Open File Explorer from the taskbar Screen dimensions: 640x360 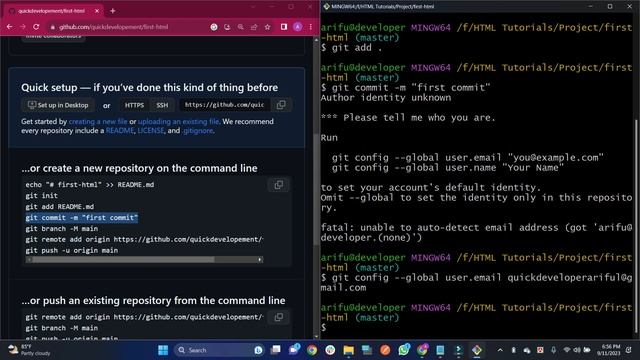tap(349, 350)
